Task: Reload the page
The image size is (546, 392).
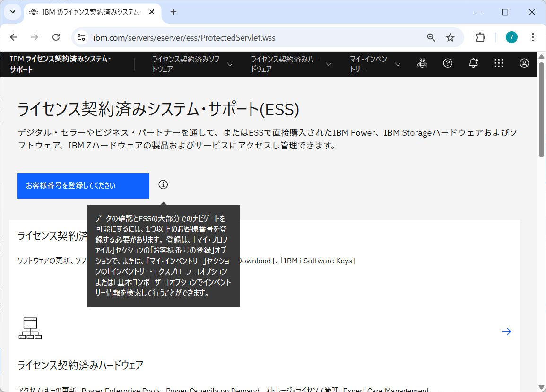Action: [56, 37]
